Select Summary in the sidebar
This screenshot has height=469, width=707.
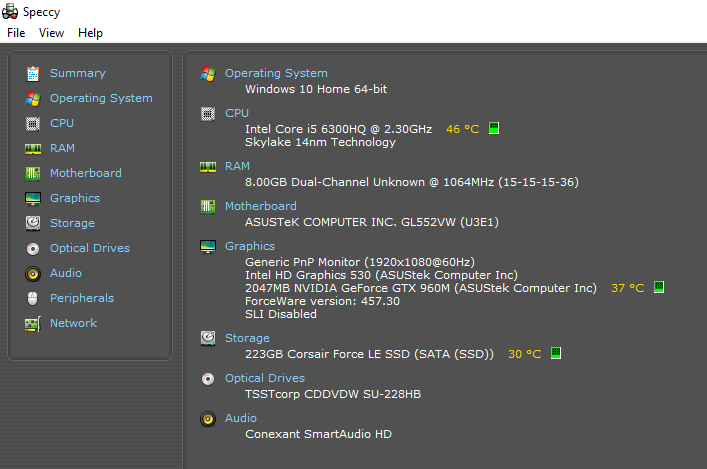(77, 73)
